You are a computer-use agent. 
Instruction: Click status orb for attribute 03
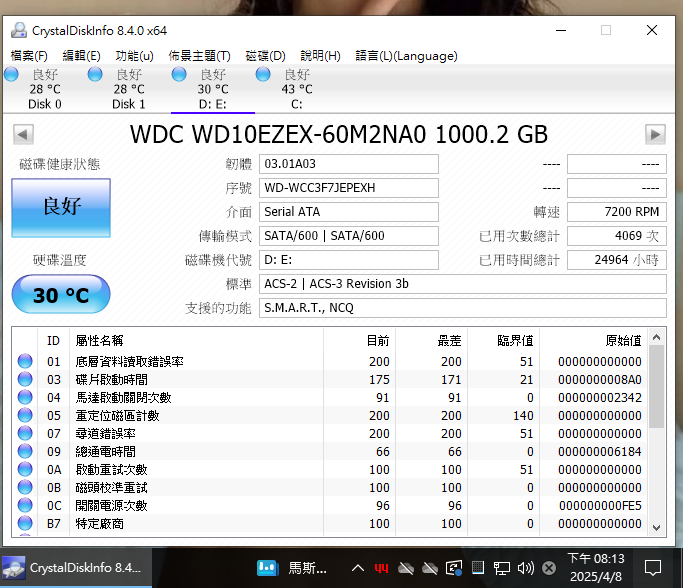point(25,379)
